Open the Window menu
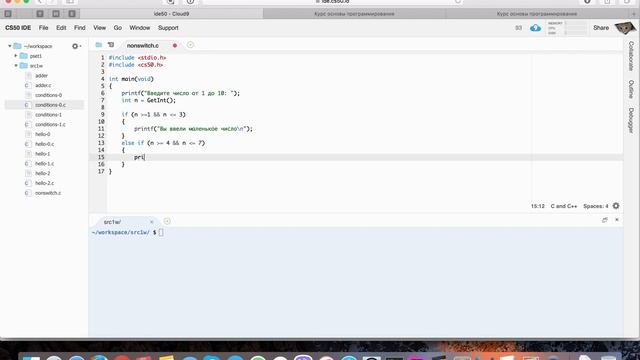Image resolution: width=640 pixels, height=360 pixels. coord(140,28)
